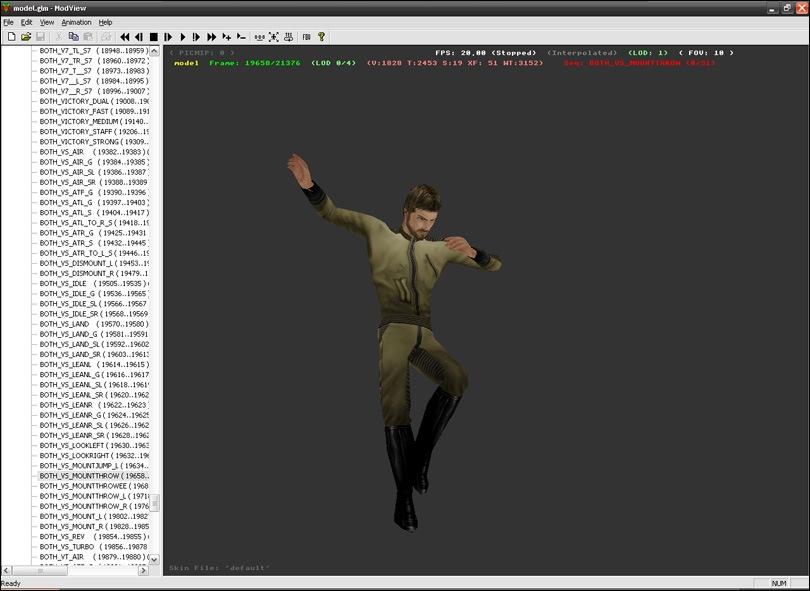810x591 pixels.
Task: Open the File menu
Action: coord(9,22)
